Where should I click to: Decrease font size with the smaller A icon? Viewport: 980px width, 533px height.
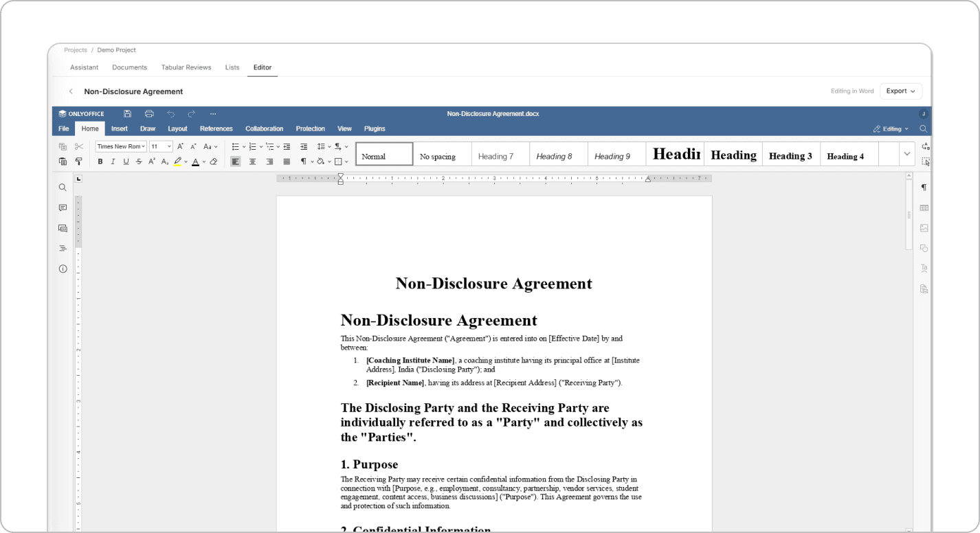194,146
